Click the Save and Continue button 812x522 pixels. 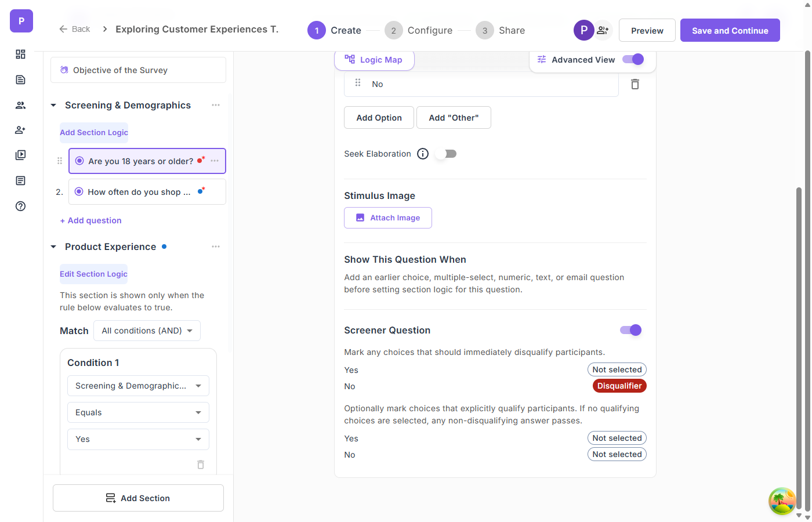pos(730,30)
